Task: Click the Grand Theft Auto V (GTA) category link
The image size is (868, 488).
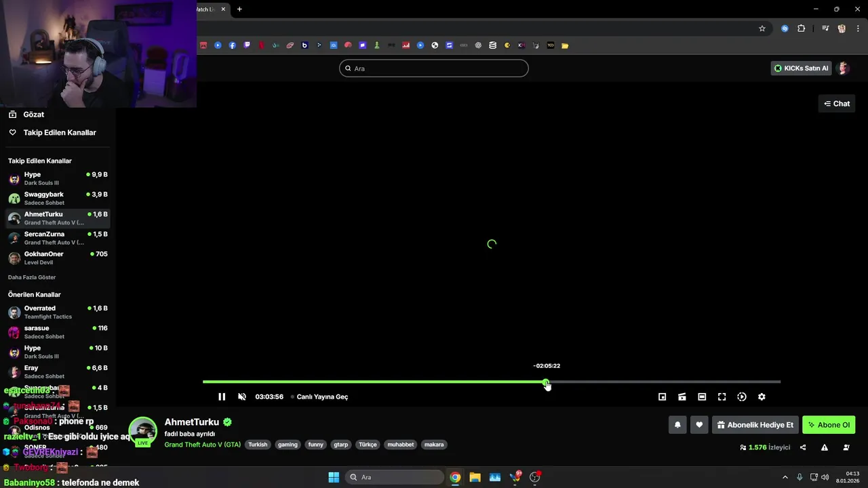Action: tap(202, 445)
